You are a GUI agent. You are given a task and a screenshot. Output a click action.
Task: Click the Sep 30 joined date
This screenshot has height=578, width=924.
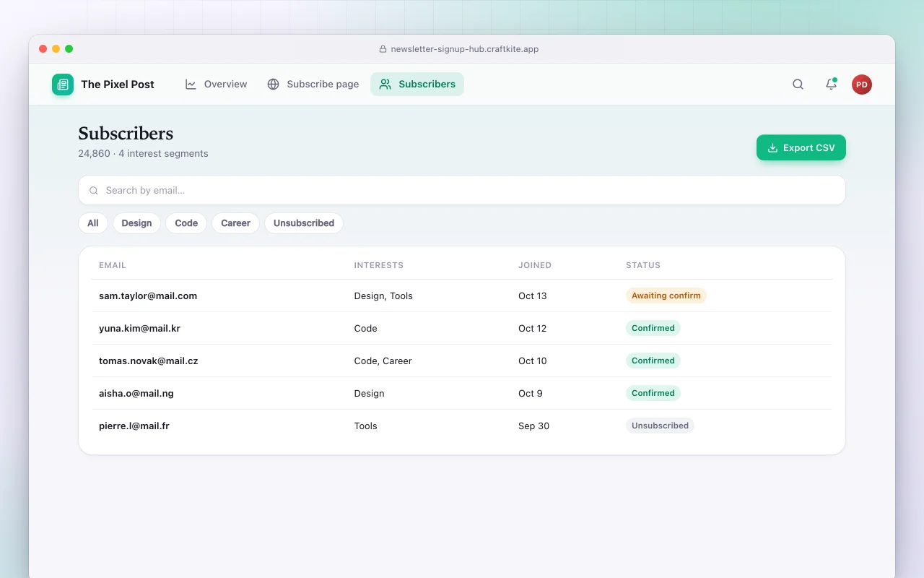pos(533,426)
